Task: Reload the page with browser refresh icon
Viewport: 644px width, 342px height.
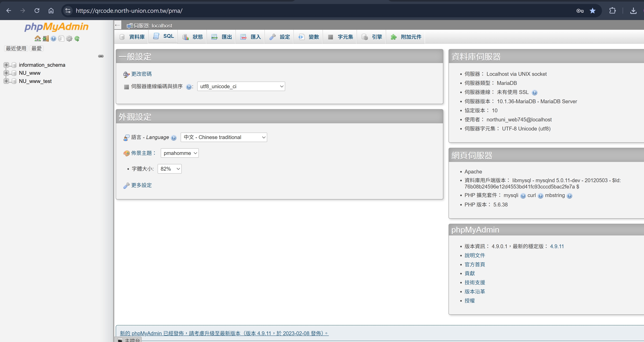Action: (37, 11)
